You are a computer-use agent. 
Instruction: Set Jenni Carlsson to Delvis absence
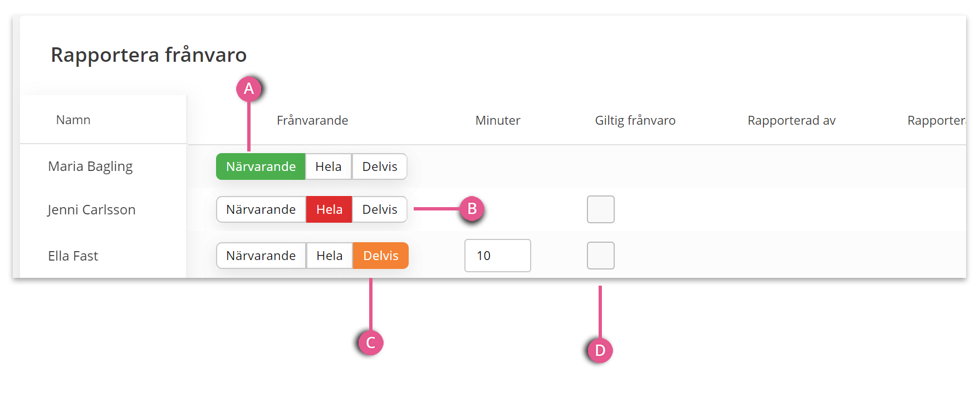(x=380, y=209)
